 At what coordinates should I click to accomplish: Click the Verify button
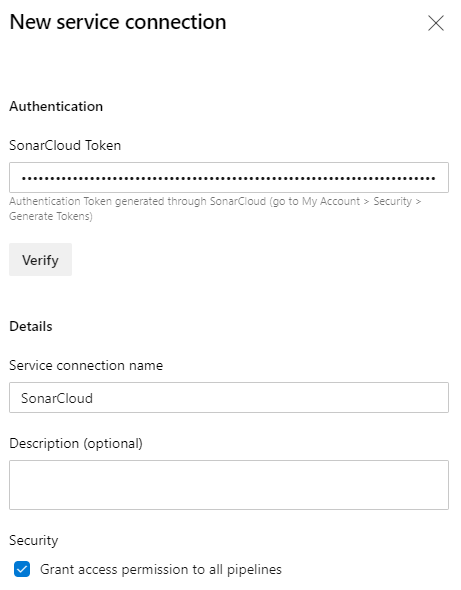click(x=40, y=260)
